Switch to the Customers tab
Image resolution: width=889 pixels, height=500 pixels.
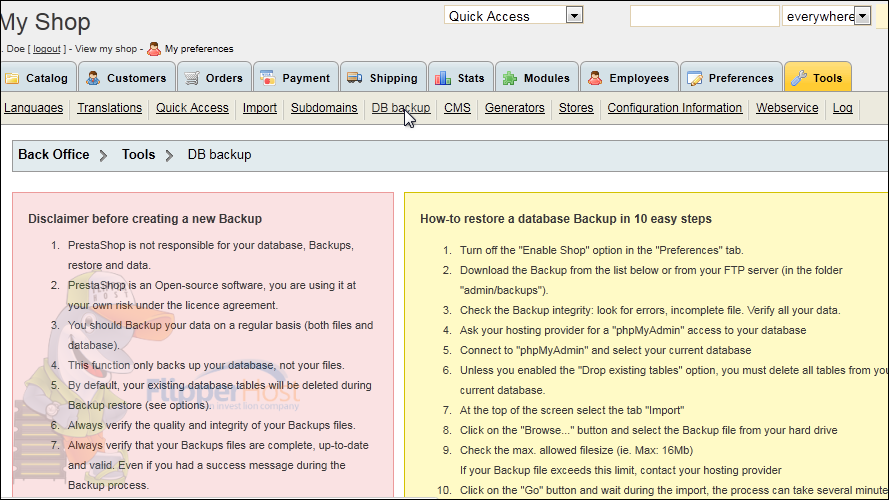tap(127, 77)
